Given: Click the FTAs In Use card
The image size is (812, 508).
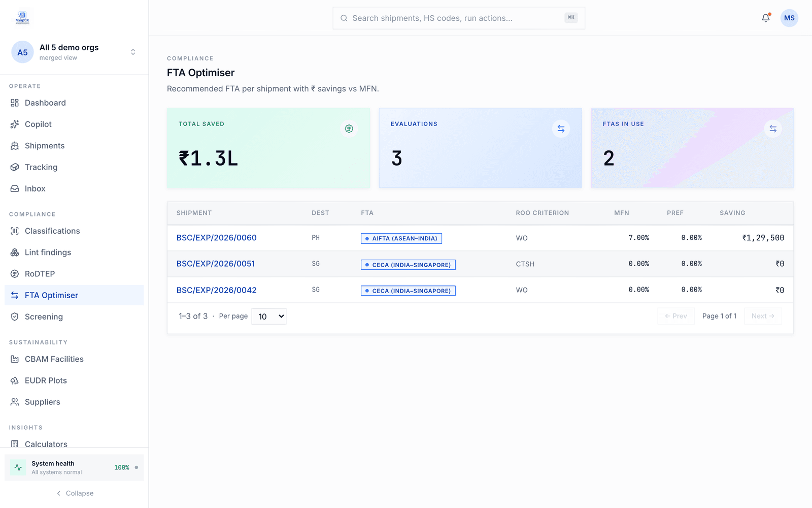Looking at the screenshot, I should click(692, 148).
